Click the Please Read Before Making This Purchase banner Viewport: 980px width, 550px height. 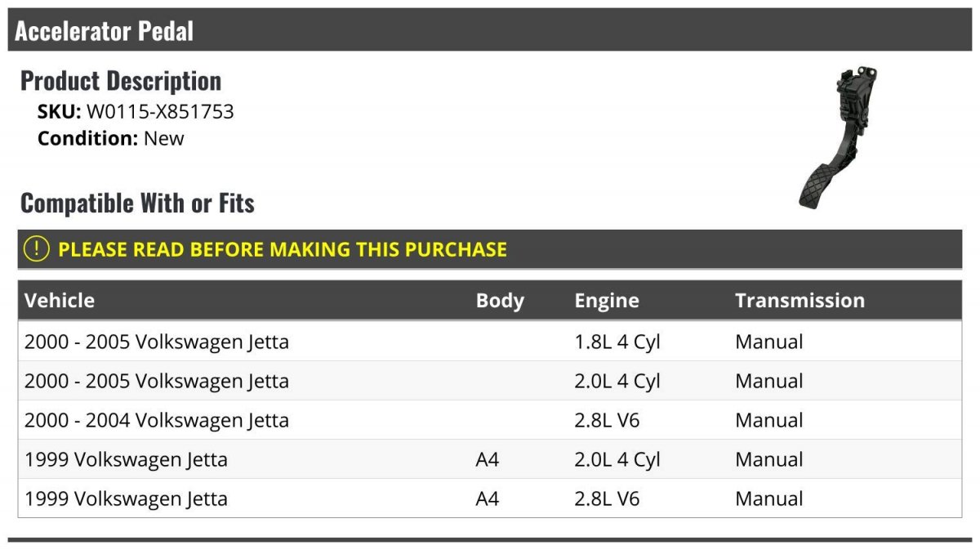490,249
